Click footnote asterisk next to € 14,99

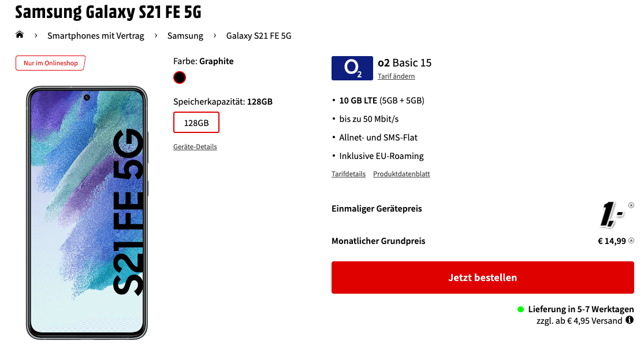[x=631, y=241]
